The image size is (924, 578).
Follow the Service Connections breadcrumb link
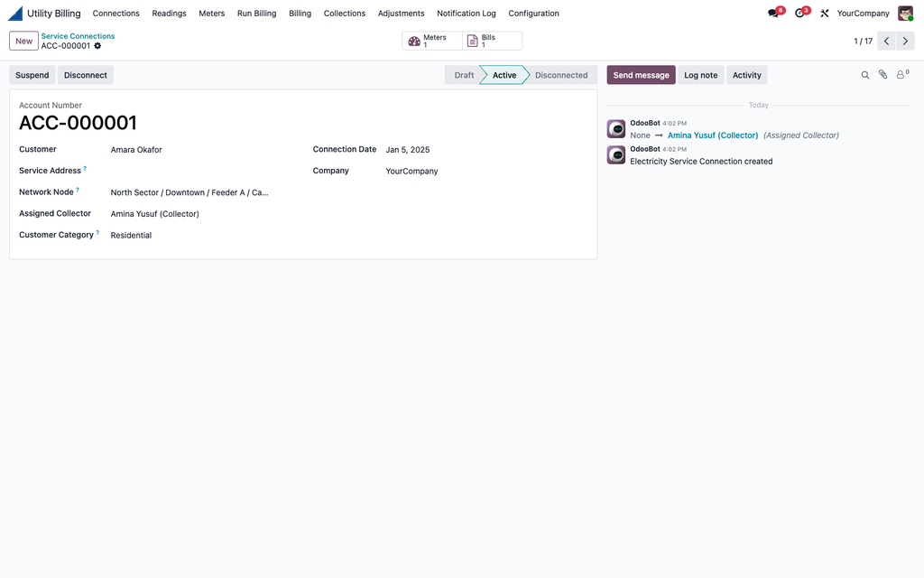click(78, 36)
